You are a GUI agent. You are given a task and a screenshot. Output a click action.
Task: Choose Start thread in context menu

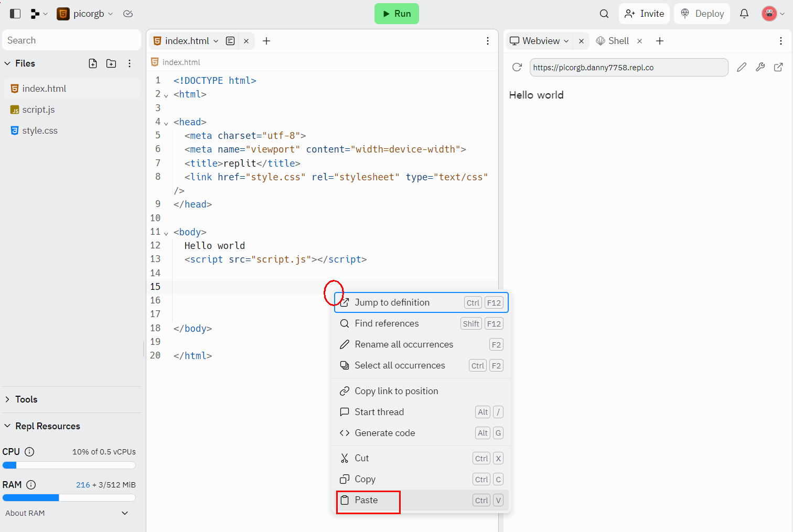[422, 412]
